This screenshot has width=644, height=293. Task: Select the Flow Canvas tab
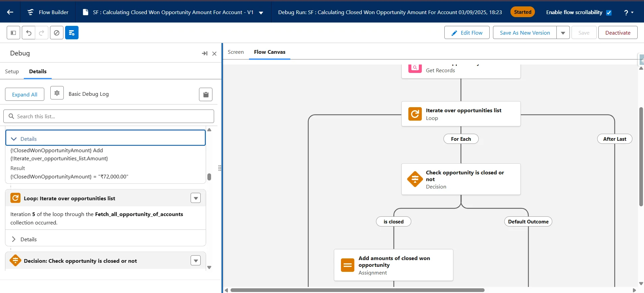tap(269, 52)
